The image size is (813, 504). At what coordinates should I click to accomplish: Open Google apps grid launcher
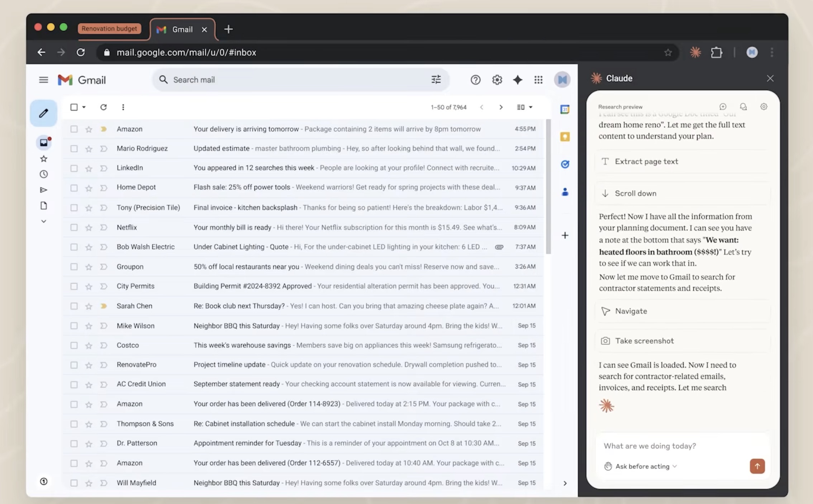[x=538, y=80]
